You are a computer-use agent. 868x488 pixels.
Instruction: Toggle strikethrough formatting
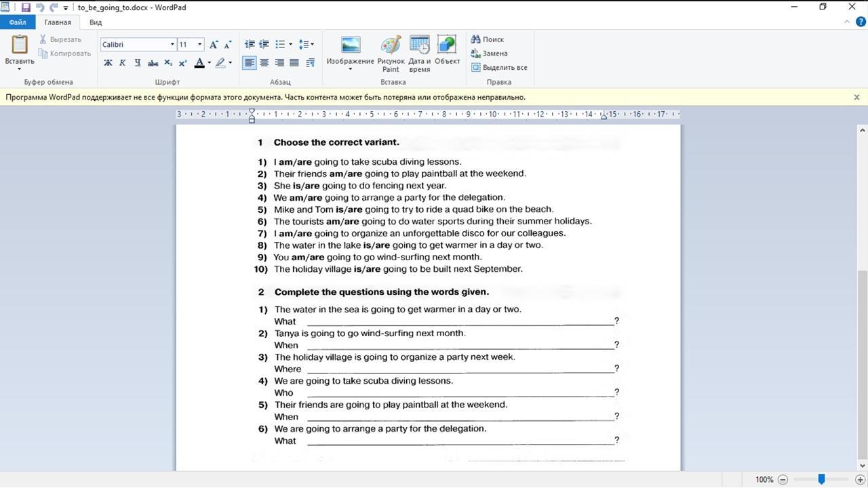(x=153, y=63)
